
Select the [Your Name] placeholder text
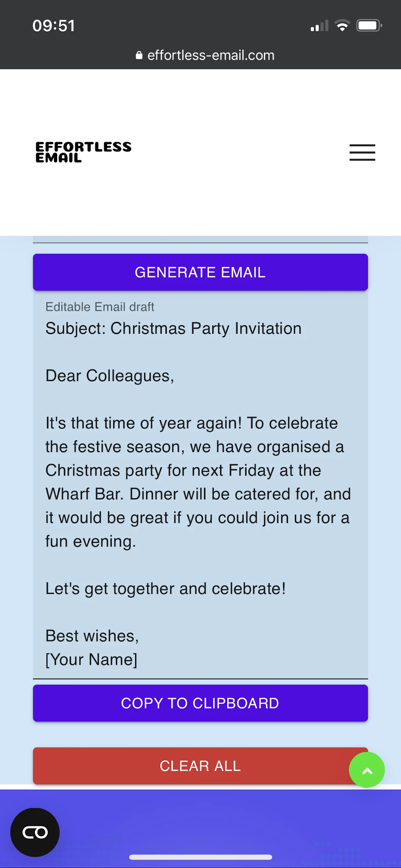91,659
